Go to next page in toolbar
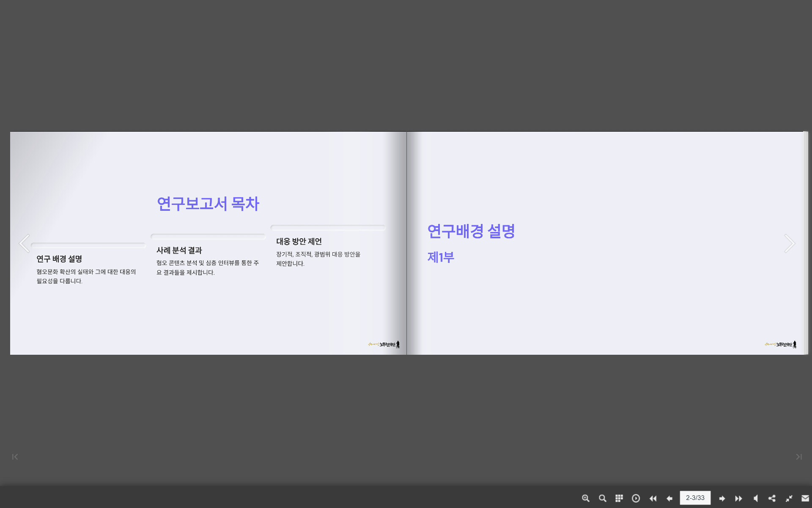The width and height of the screenshot is (812, 508). [x=722, y=498]
